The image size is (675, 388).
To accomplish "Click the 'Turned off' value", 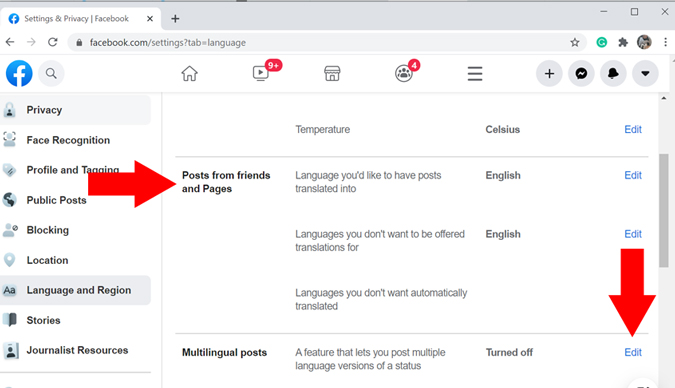I will pos(509,352).
